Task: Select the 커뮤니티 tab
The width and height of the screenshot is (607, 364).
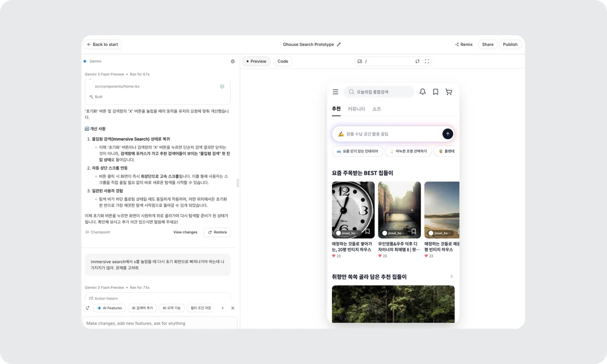Action: click(356, 109)
